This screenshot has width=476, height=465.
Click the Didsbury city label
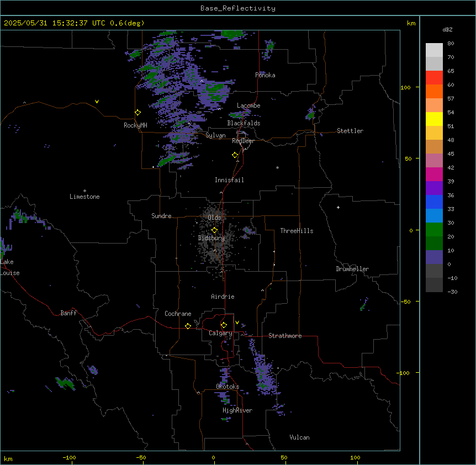[211, 238]
